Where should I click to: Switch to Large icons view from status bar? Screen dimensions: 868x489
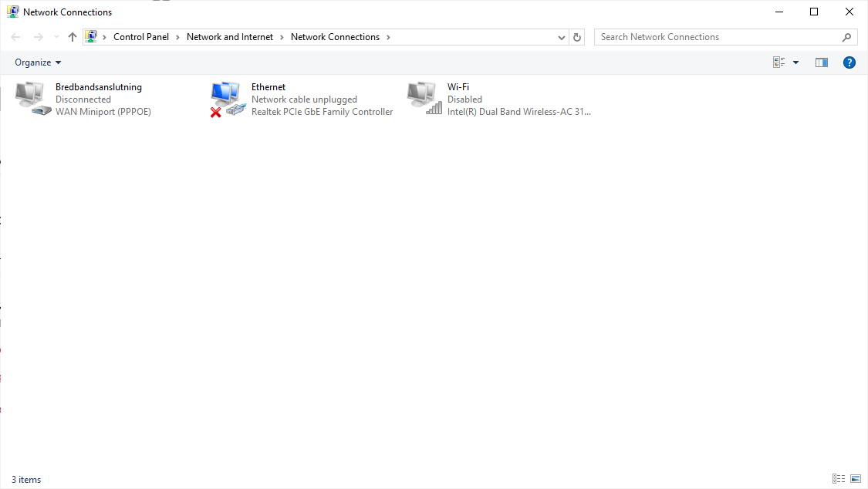(856, 479)
